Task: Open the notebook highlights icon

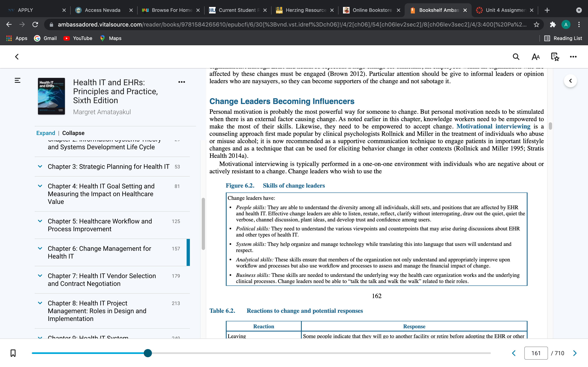Action: (555, 57)
